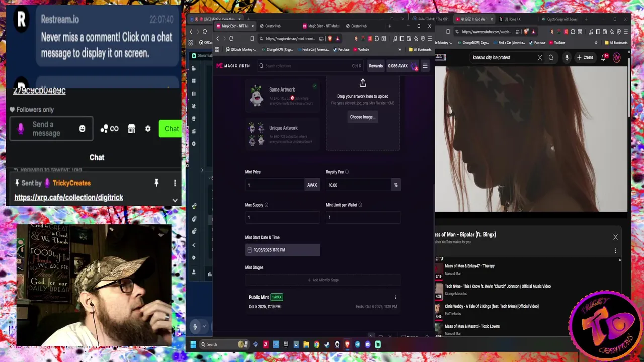Click YouTube Create button
The image size is (644, 362).
click(x=585, y=57)
